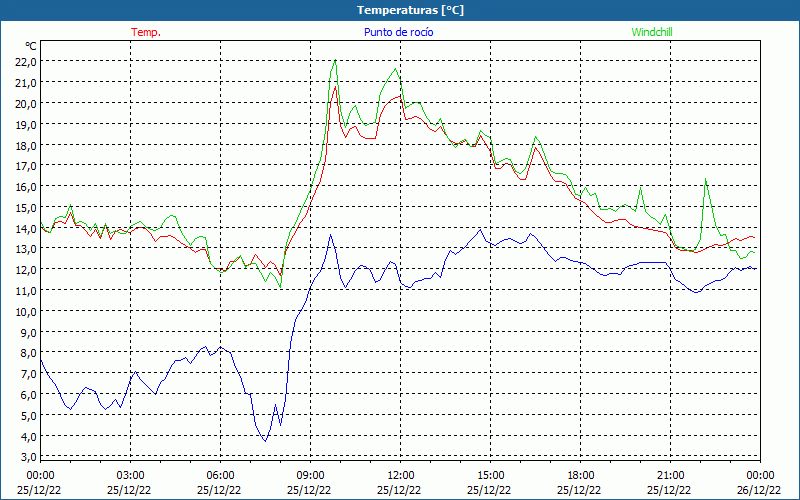800x500 pixels.
Task: Click the 7,0 y-axis value
Action: coord(28,373)
